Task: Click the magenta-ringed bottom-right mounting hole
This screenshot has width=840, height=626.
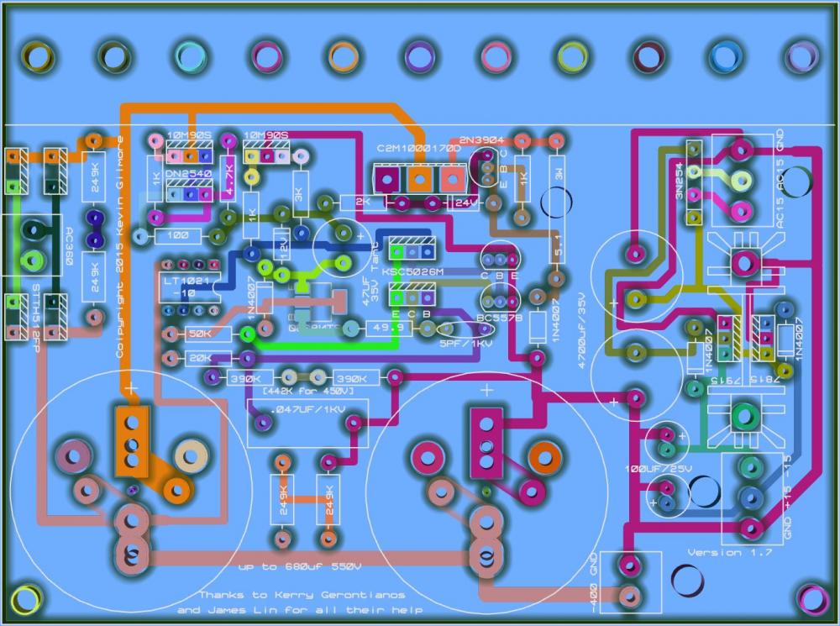Action: [x=811, y=598]
